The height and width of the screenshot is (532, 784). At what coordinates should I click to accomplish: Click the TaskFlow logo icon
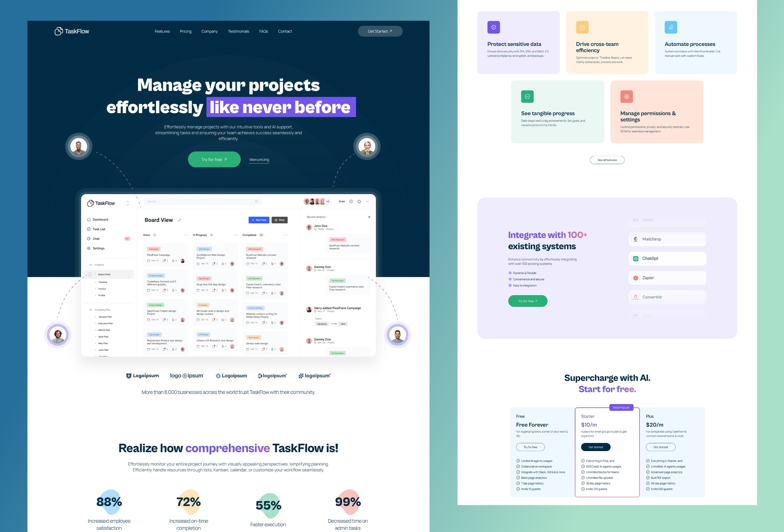(x=58, y=30)
